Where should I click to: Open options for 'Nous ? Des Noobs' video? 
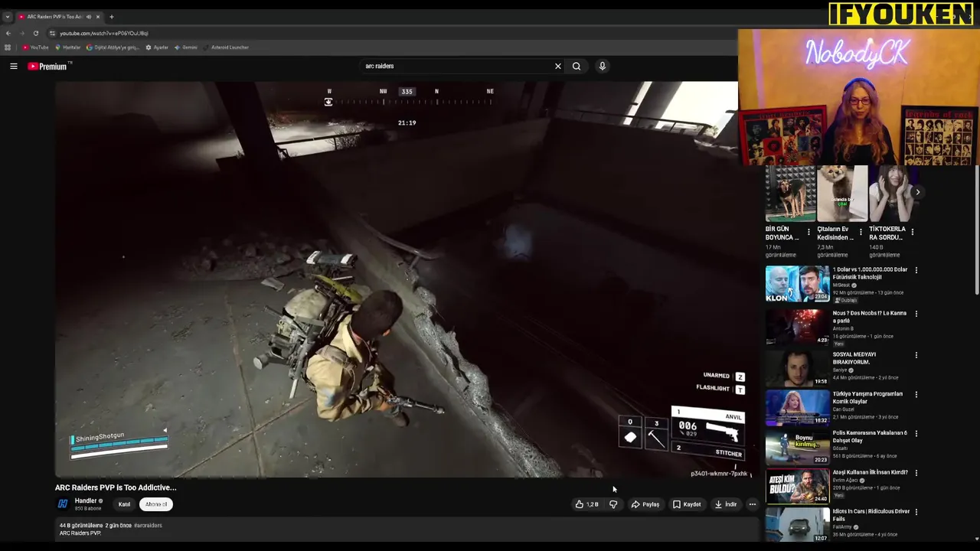pos(916,314)
